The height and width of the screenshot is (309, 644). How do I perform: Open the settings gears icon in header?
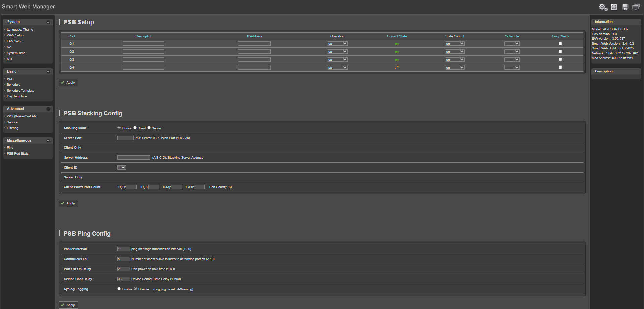(603, 7)
